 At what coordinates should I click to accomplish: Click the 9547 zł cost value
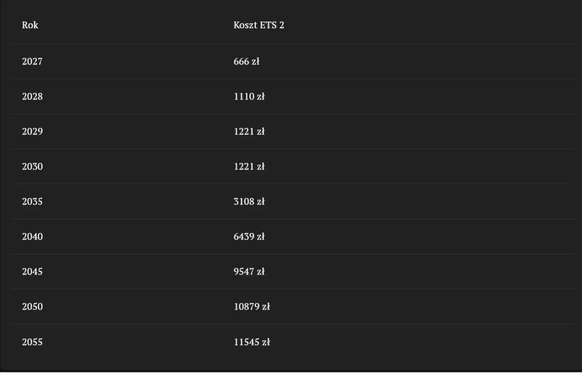tap(249, 271)
